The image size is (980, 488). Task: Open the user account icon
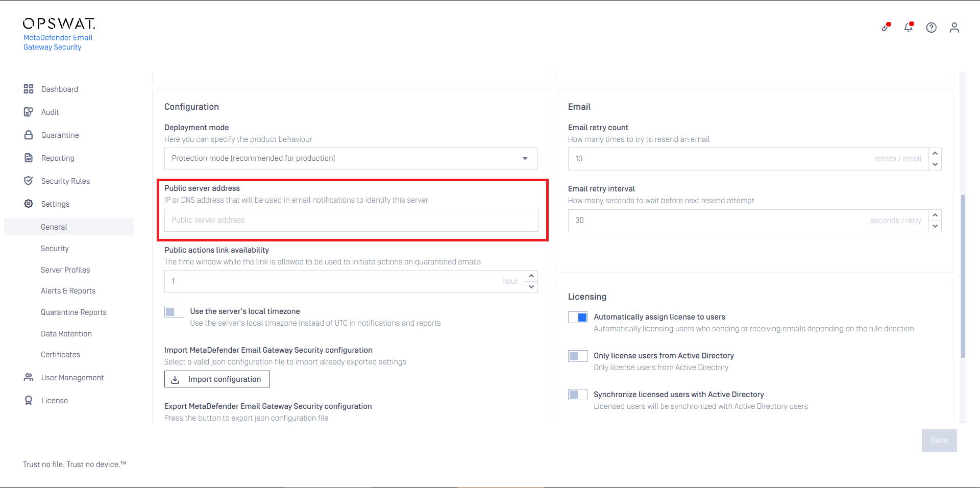(x=954, y=28)
